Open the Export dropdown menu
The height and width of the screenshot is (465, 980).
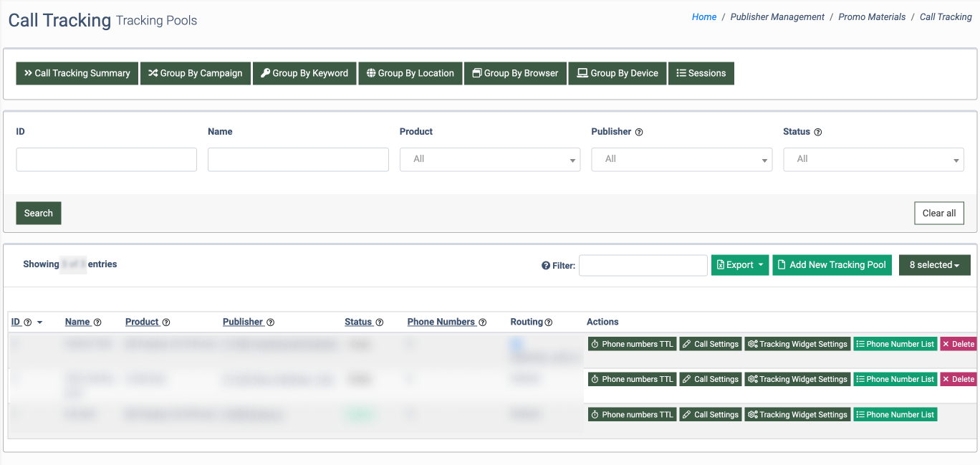[x=740, y=265]
